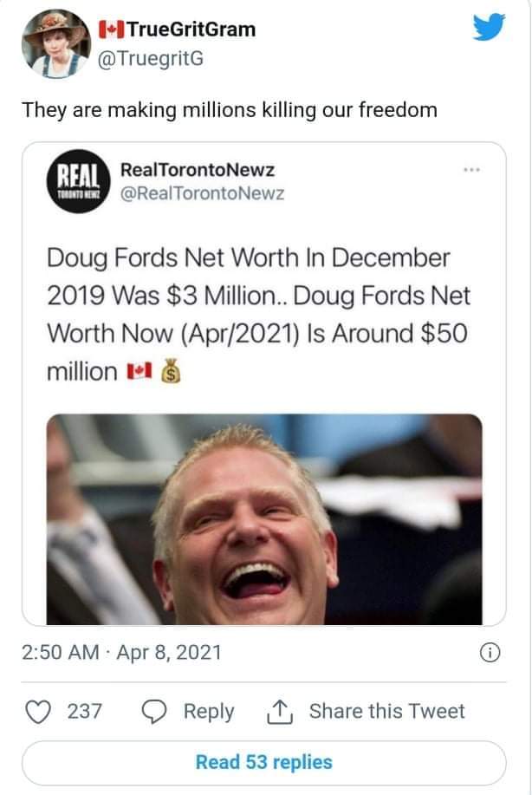
Task: Open the tweet info circle icon
Action: point(490,653)
